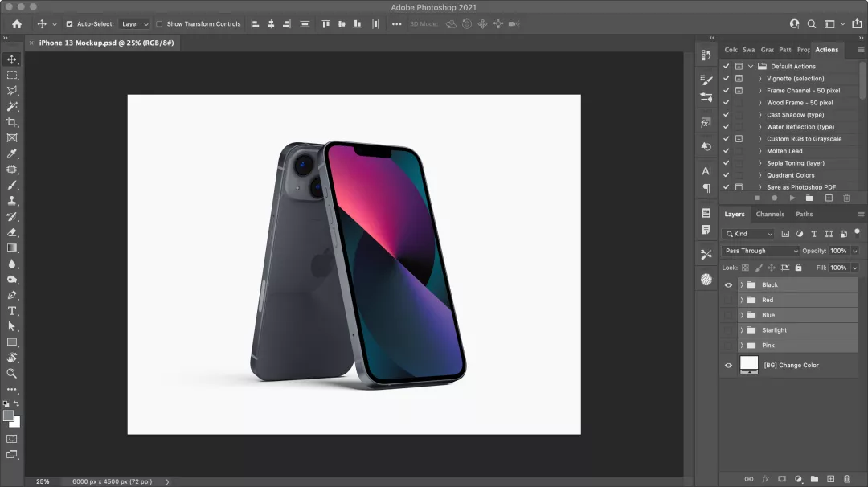
Task: Select the Crop tool
Action: pos(12,122)
